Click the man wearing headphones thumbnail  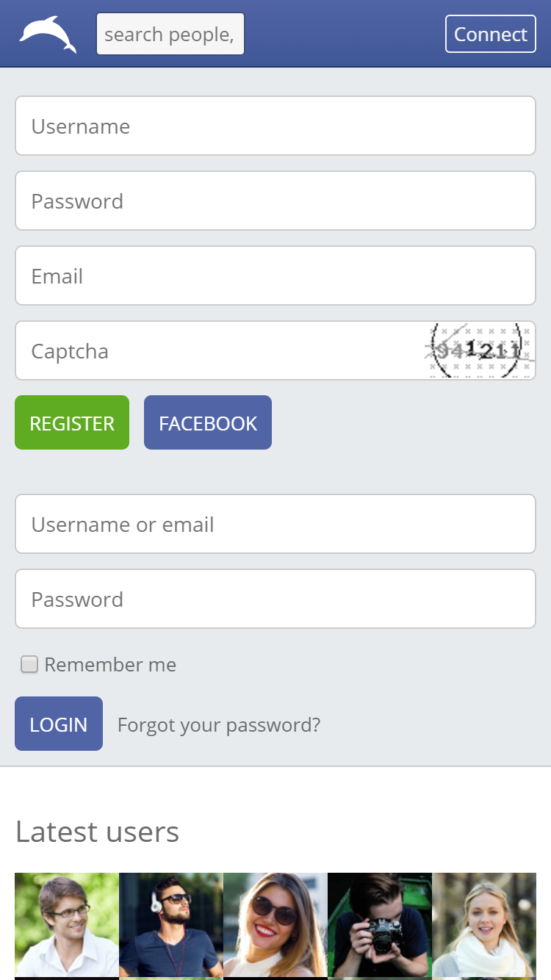170,924
